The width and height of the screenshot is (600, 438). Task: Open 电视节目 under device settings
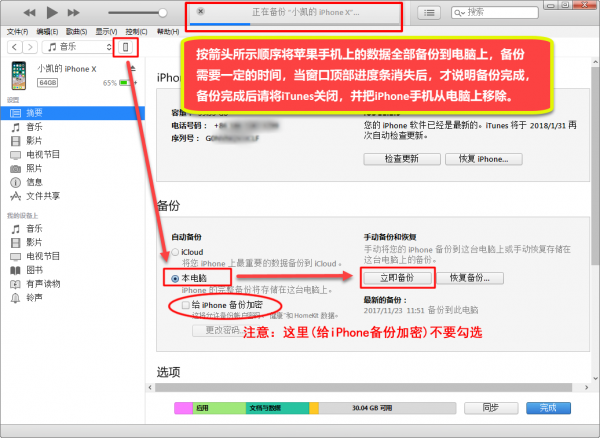(x=43, y=155)
